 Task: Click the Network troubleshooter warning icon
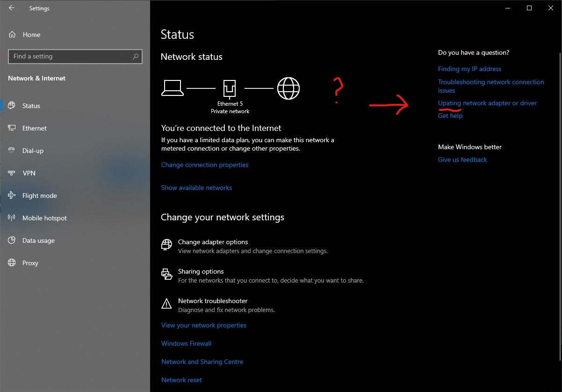166,304
